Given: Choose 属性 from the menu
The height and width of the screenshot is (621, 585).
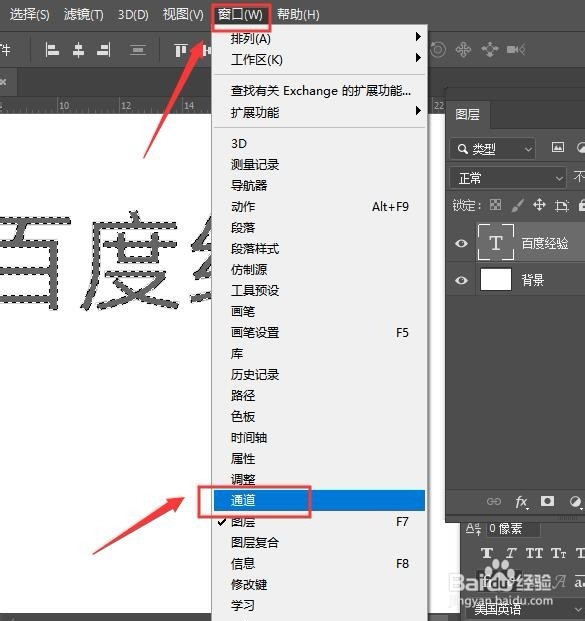Looking at the screenshot, I should pyautogui.click(x=319, y=459).
